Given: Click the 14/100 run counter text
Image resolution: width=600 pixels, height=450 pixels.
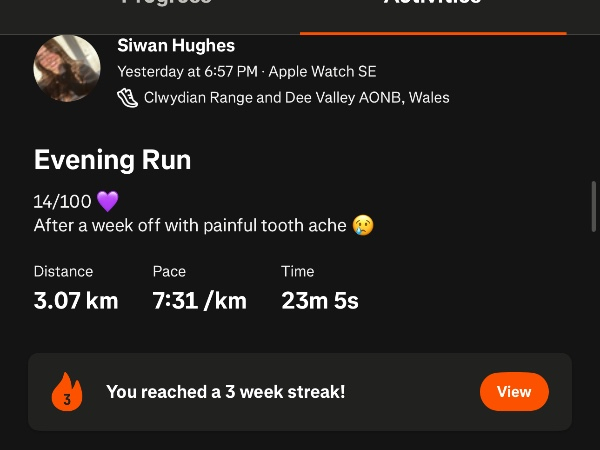Looking at the screenshot, I should (62, 202).
